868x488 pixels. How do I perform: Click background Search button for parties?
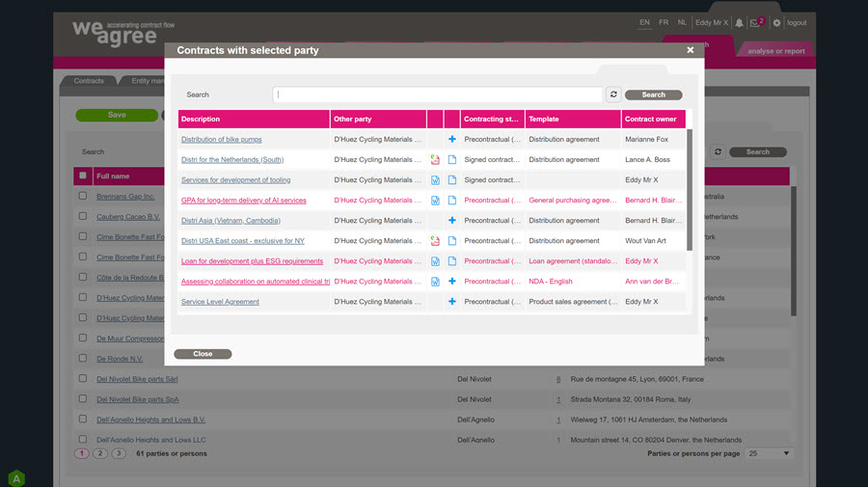tap(758, 151)
